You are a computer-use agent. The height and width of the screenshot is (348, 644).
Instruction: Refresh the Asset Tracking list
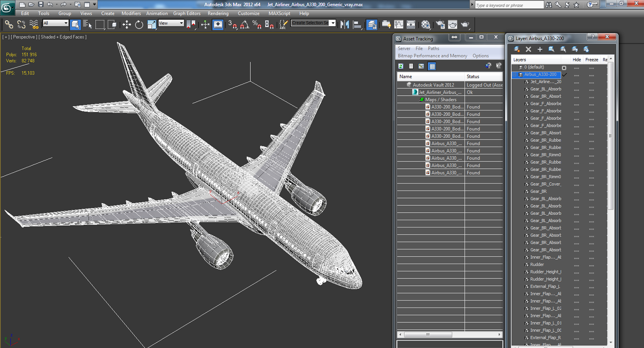tap(401, 66)
